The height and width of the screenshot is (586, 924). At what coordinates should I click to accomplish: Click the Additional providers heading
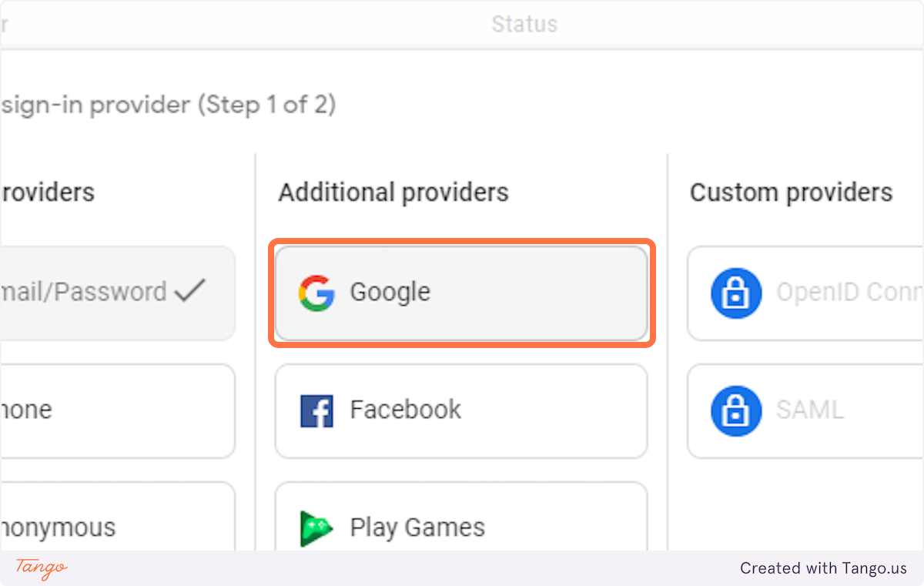393,192
